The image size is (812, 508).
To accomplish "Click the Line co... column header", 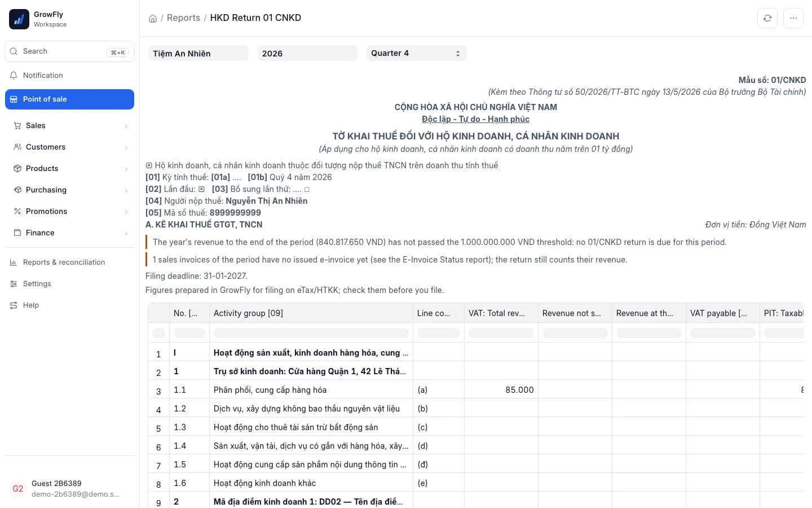I will point(438,313).
